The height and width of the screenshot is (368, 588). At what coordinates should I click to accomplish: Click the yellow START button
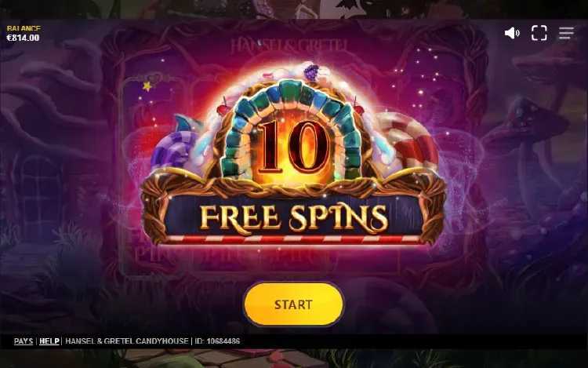click(x=294, y=304)
